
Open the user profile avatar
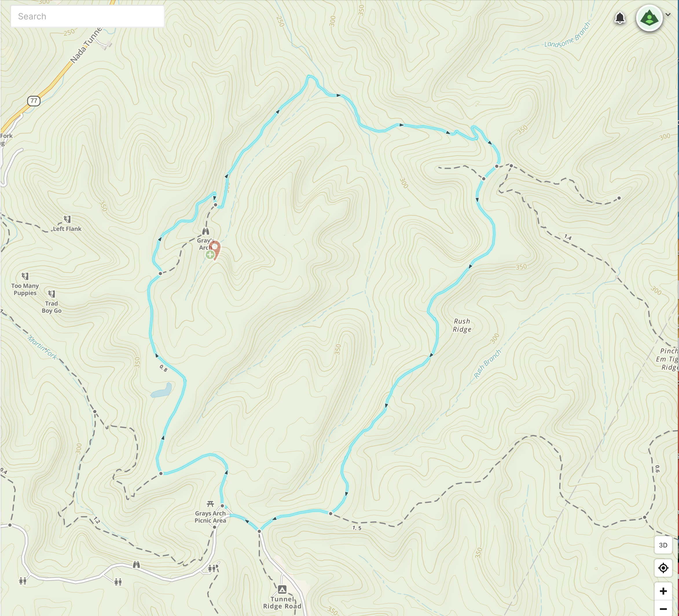click(x=649, y=18)
